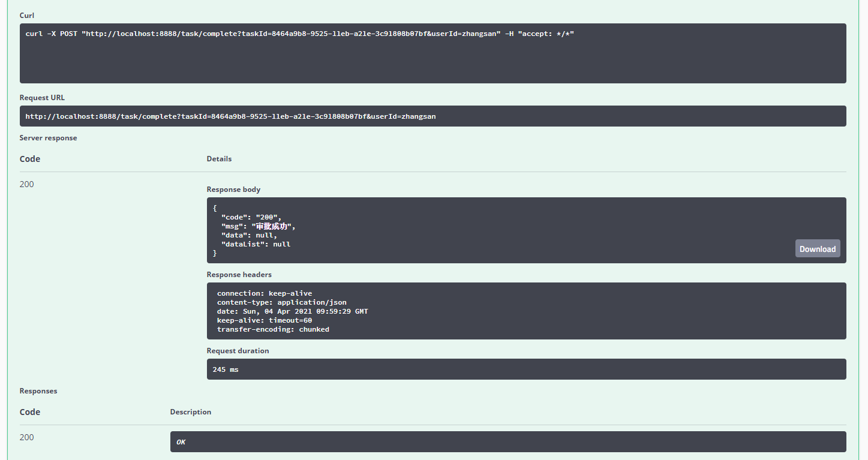Click the "Server response" heading
The image size is (868, 460).
(48, 138)
